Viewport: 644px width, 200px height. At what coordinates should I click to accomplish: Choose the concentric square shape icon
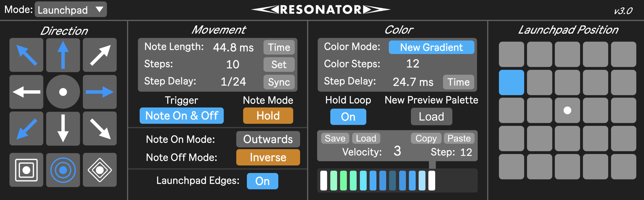26,170
